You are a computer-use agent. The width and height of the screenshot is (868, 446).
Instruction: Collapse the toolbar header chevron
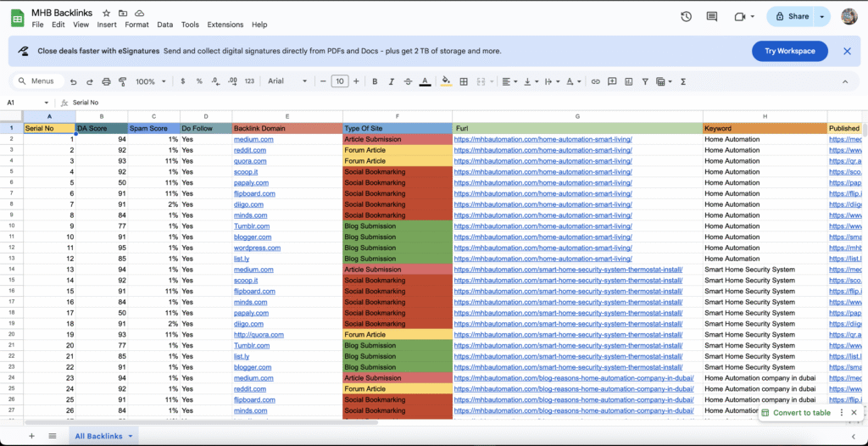[x=845, y=81]
